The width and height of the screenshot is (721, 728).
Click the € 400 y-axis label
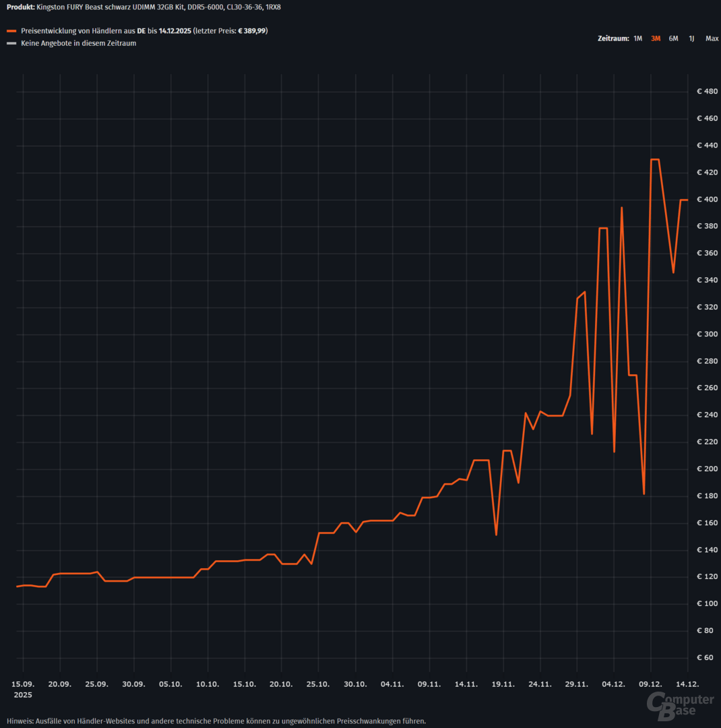pyautogui.click(x=707, y=200)
